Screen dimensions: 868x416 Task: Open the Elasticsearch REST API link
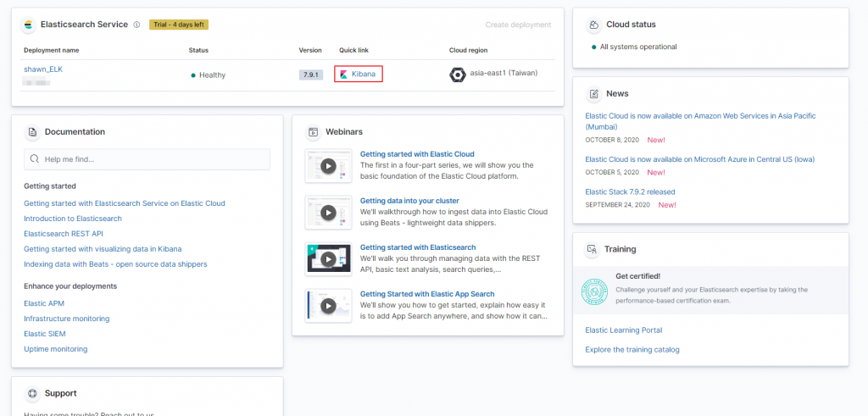pos(64,234)
